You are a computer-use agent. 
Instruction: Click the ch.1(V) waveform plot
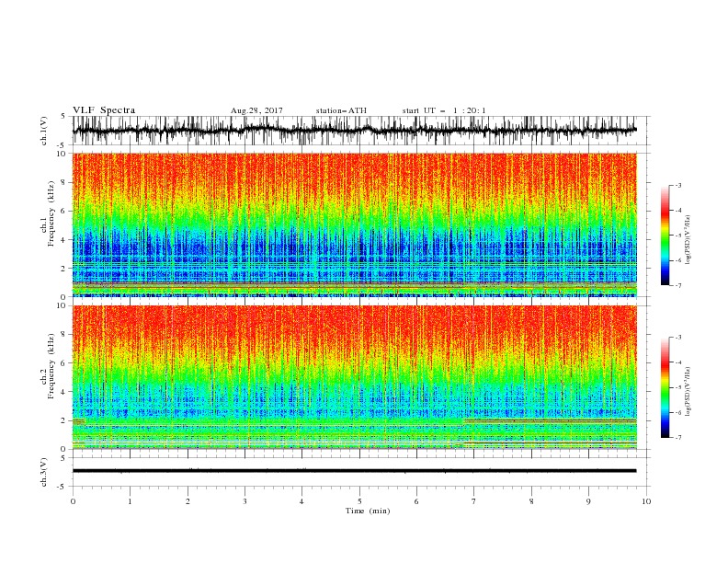point(360,131)
